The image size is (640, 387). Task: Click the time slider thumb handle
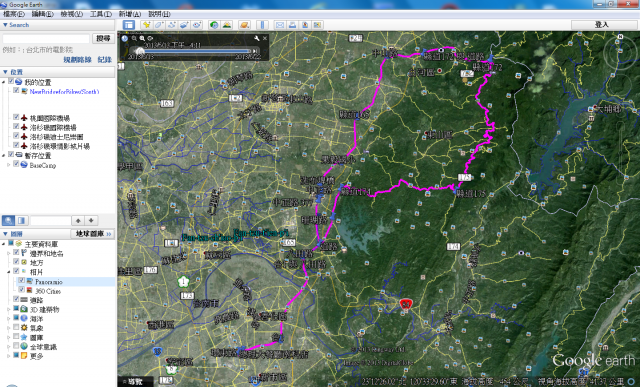[140, 51]
